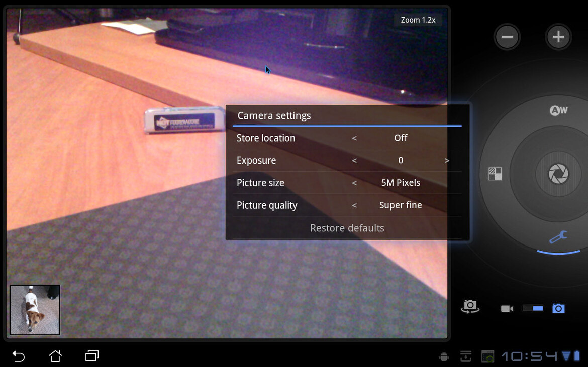Image resolution: width=588 pixels, height=367 pixels.
Task: Tap Restore defaults
Action: coord(347,228)
